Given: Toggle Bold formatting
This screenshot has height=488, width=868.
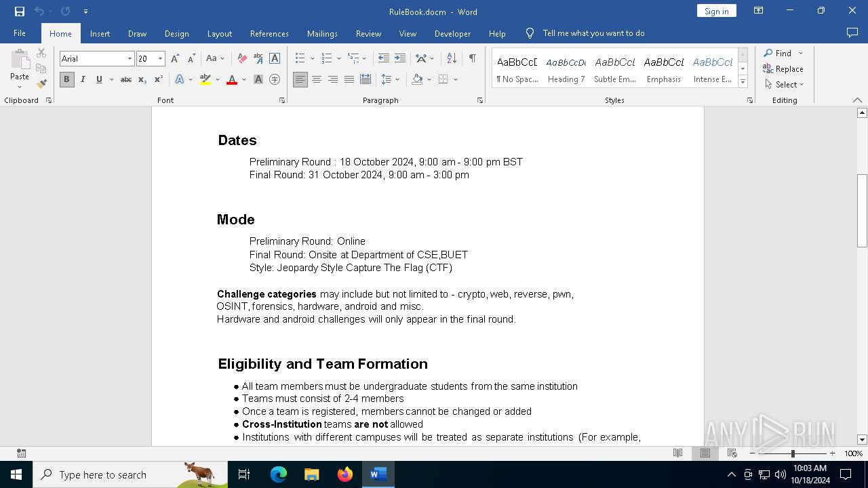Looking at the screenshot, I should click(66, 79).
